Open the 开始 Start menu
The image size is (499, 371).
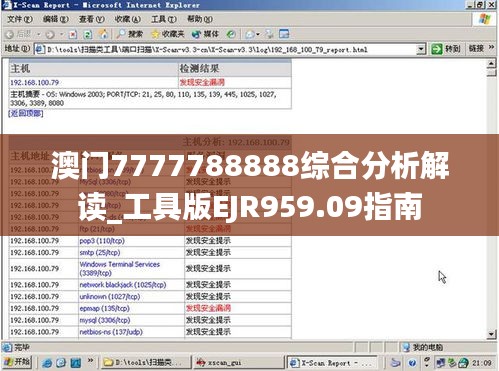(x=17, y=362)
